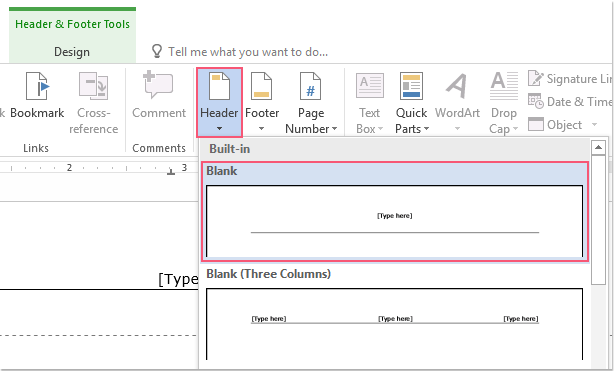Click the lightbulb Tell me icon

(157, 51)
